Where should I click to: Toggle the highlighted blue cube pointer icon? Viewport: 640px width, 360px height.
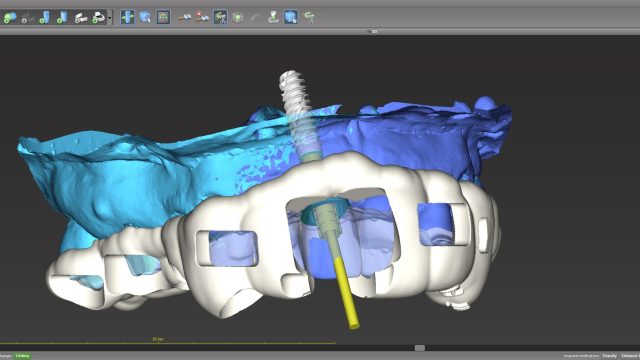[x=291, y=17]
